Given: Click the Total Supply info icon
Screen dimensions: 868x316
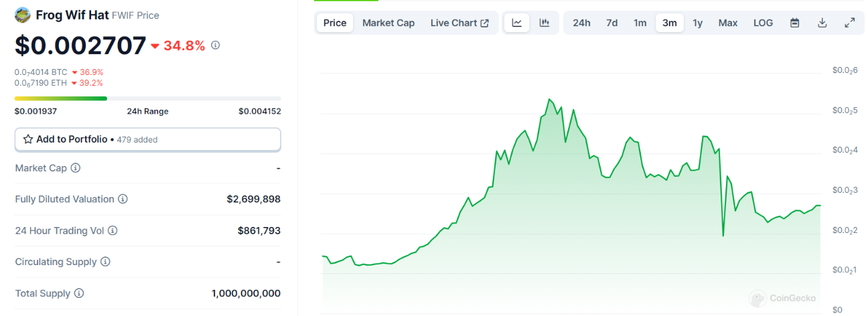Looking at the screenshot, I should [79, 293].
